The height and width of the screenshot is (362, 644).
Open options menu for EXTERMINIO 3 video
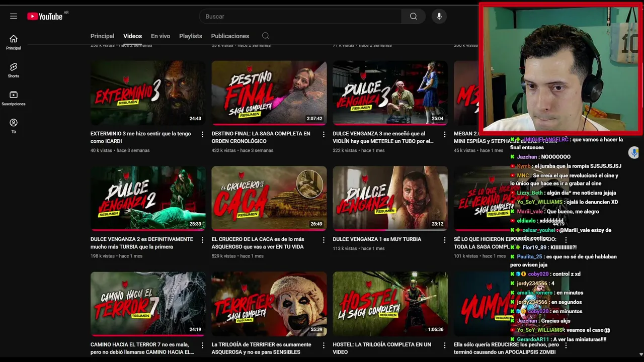202,134
